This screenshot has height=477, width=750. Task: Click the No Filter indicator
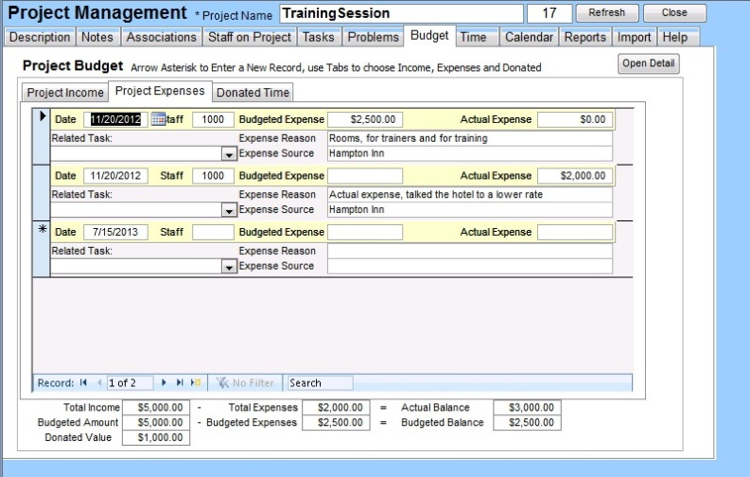coord(246,383)
